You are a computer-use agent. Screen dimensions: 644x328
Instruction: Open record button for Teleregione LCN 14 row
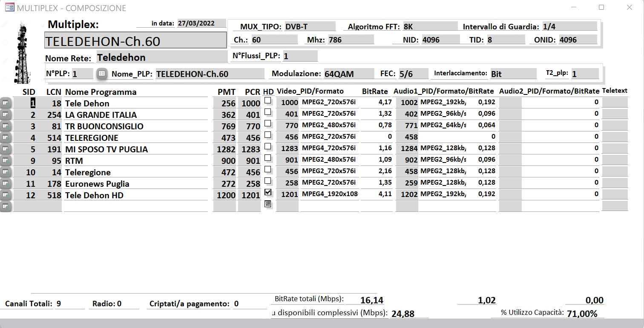6,172
